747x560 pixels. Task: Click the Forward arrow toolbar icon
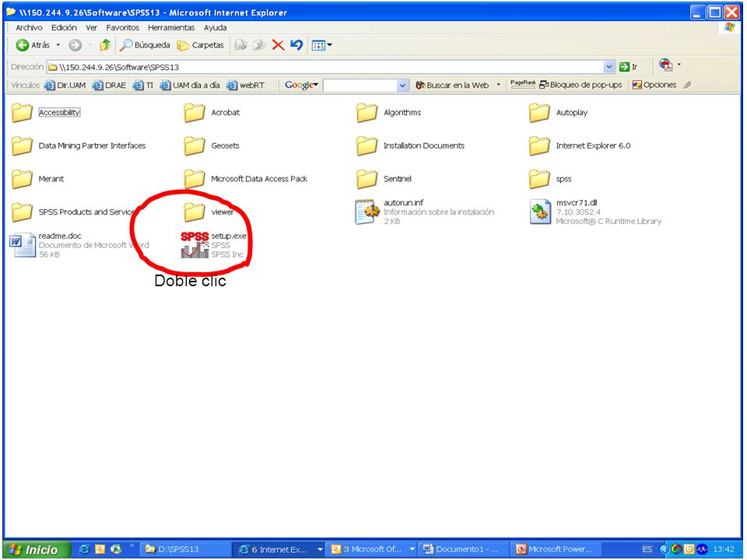(x=75, y=45)
